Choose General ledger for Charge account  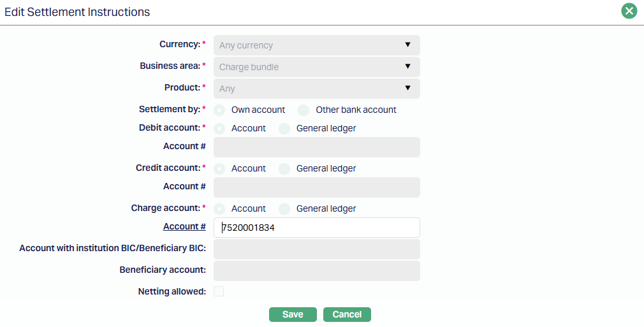point(285,208)
